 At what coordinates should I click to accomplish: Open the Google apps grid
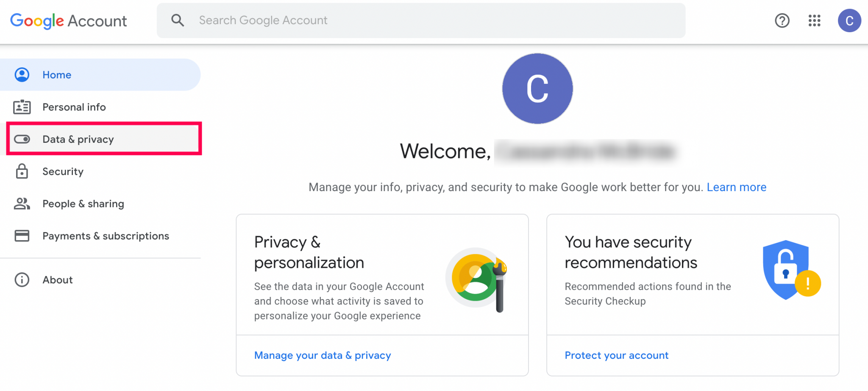(x=814, y=20)
